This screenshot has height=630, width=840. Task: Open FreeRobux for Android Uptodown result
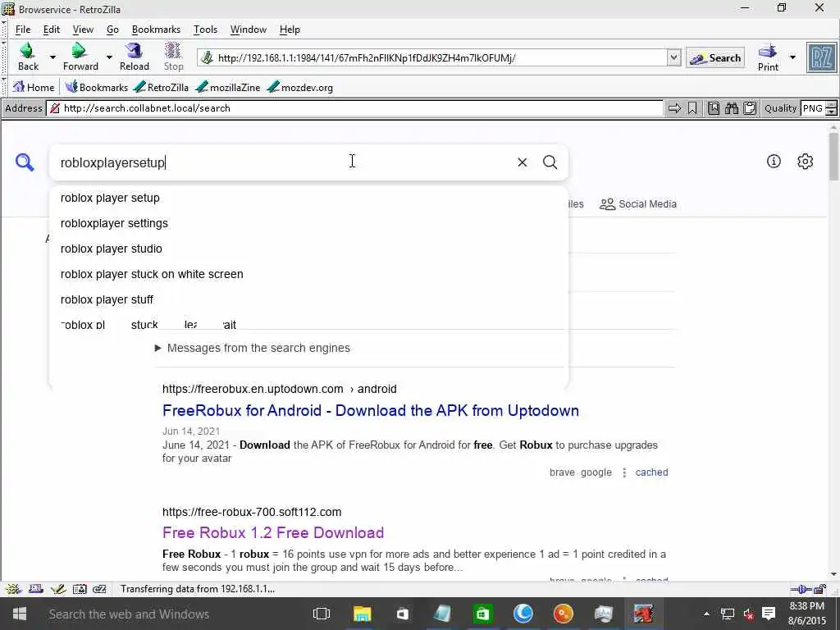[370, 410]
